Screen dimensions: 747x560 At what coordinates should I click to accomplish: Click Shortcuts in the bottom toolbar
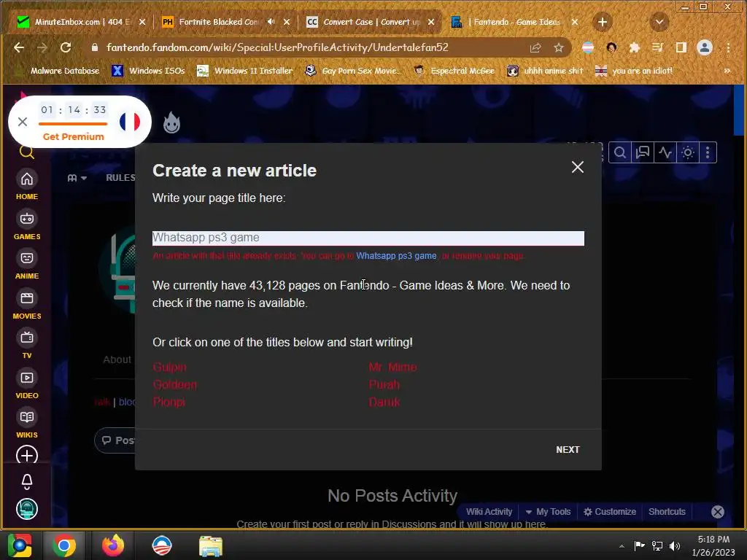point(667,512)
